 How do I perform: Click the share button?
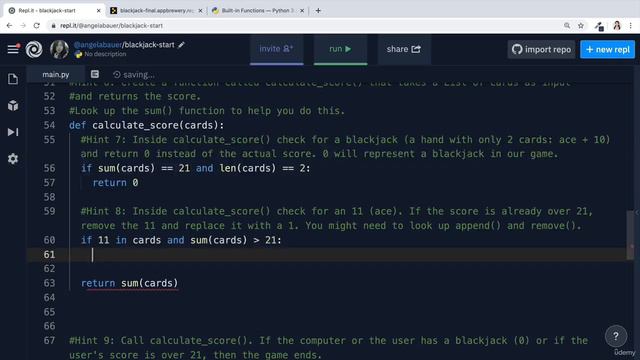pyautogui.click(x=404, y=49)
